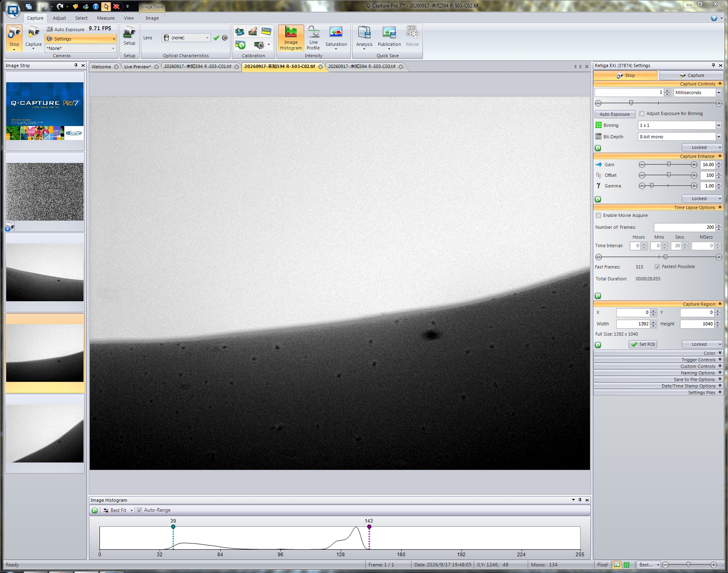Open camera Setup in the ribbon
Screen dimensions: 728x573
click(129, 36)
